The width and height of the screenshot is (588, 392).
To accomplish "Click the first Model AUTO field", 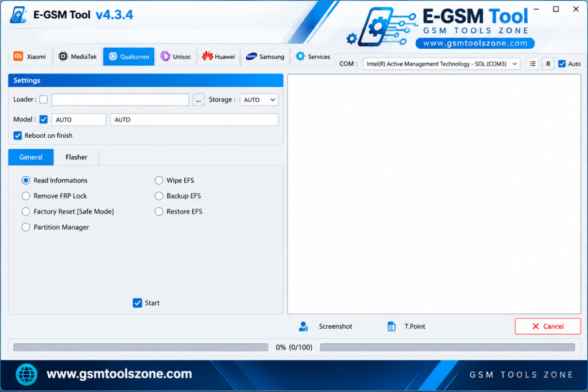I will [x=79, y=119].
